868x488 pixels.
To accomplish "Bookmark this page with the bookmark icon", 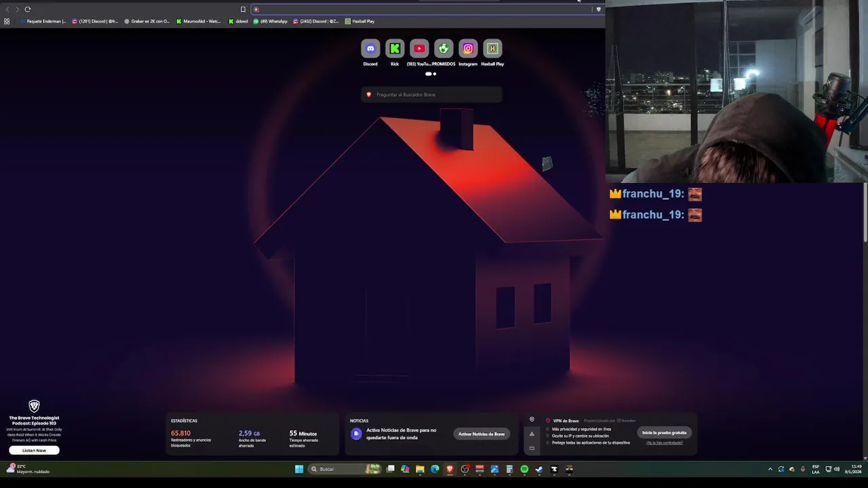I will click(243, 9).
